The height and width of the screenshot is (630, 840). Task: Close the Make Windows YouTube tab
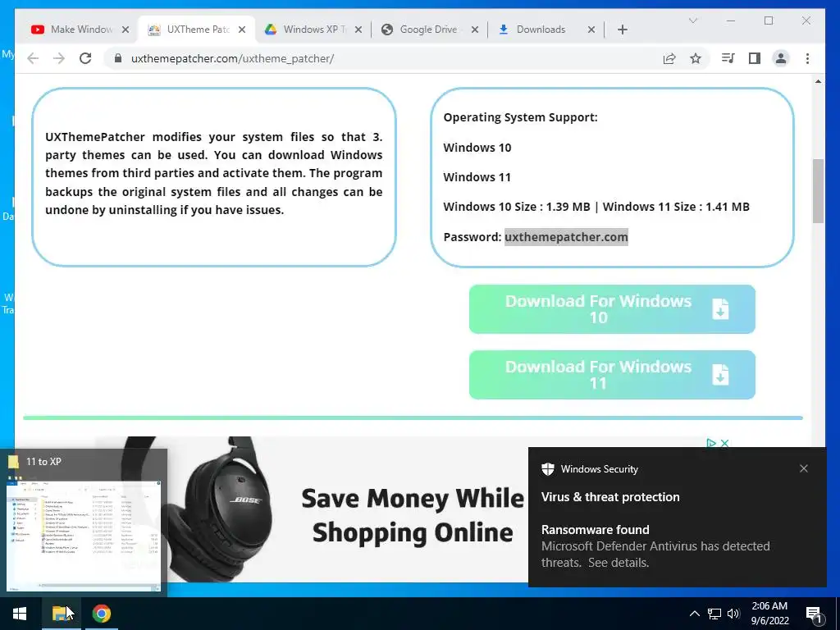pyautogui.click(x=126, y=30)
